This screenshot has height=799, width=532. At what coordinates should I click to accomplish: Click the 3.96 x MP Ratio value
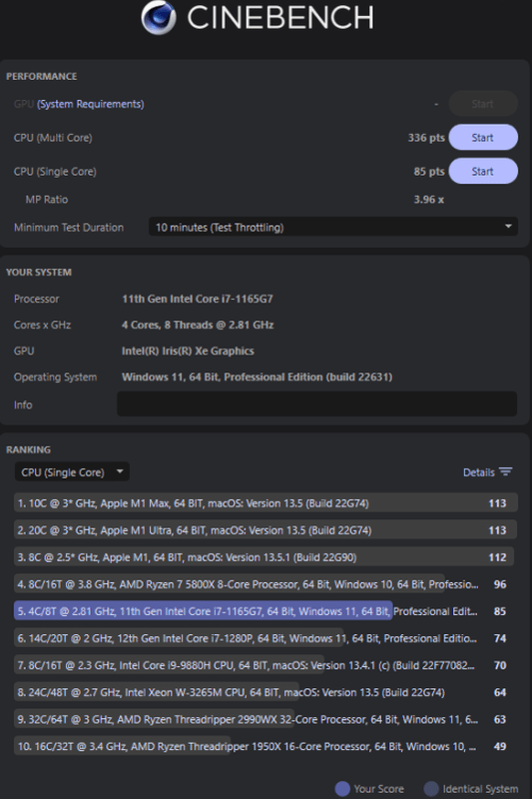(428, 200)
